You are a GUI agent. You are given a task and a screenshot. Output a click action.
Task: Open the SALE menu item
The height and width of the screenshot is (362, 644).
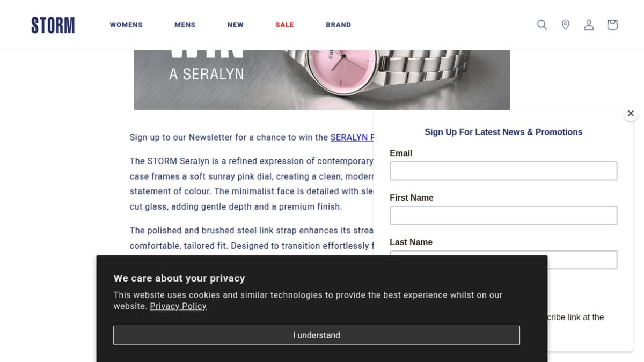(x=284, y=25)
